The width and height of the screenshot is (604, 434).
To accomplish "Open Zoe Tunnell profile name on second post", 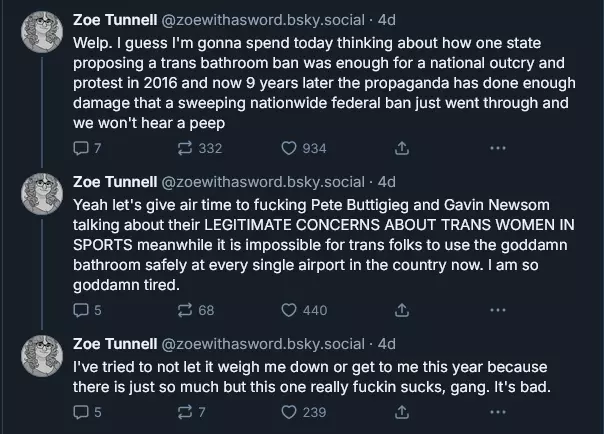I will [114, 181].
